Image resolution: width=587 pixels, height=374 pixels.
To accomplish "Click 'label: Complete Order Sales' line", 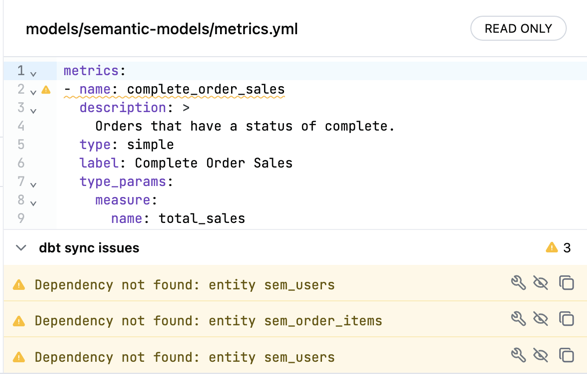I will [186, 163].
